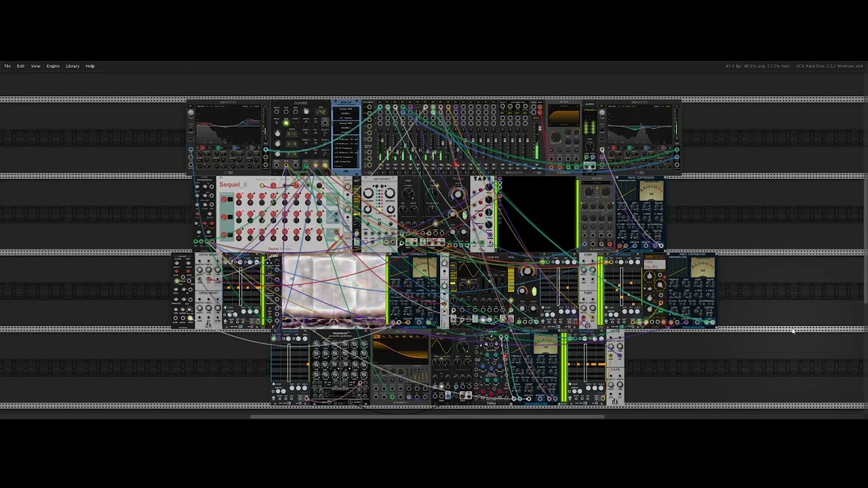Click the ADSR EG module label
The height and width of the screenshot is (488, 868).
point(493,257)
